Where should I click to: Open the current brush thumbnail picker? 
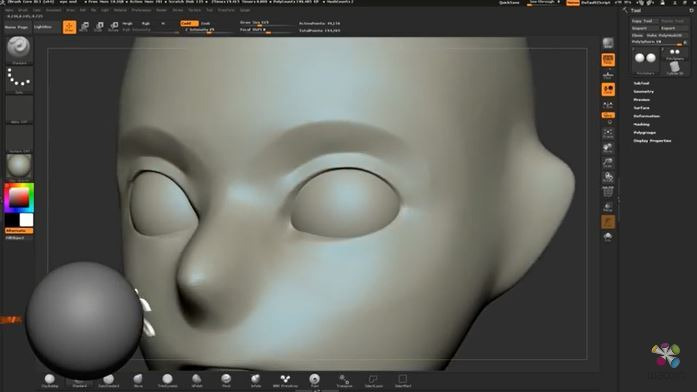[19, 50]
